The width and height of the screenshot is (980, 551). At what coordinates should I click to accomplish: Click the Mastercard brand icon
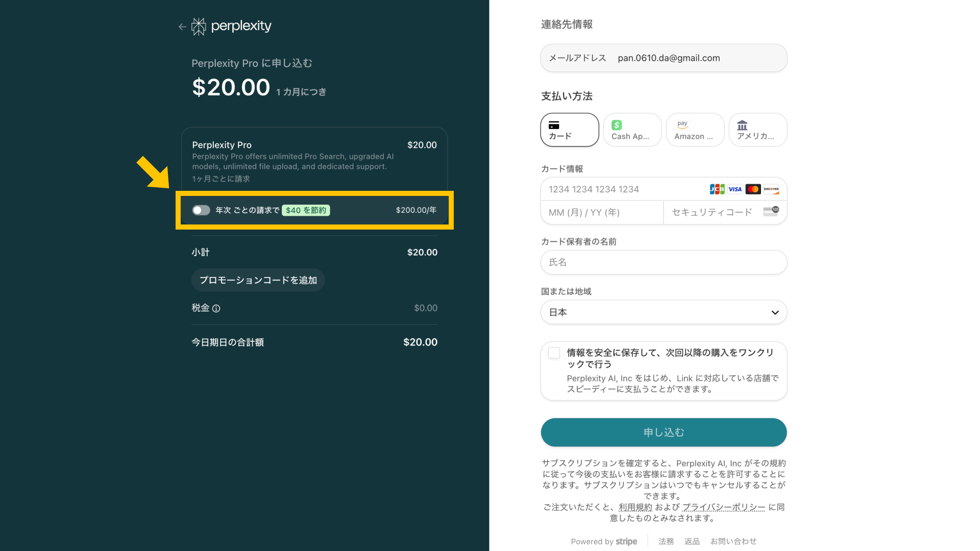(x=753, y=189)
